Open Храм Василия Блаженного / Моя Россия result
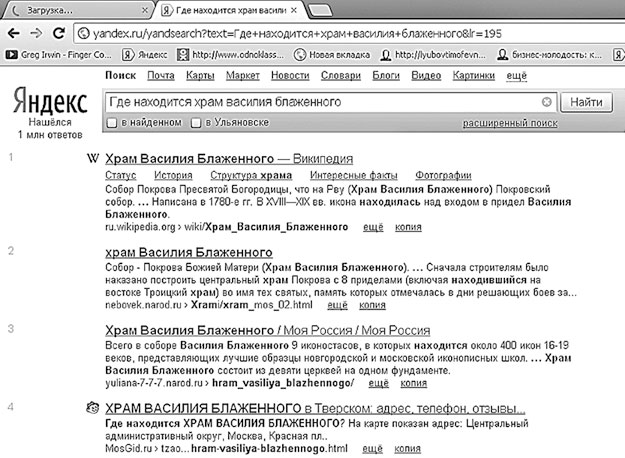This screenshot has width=625, height=458. (x=267, y=330)
